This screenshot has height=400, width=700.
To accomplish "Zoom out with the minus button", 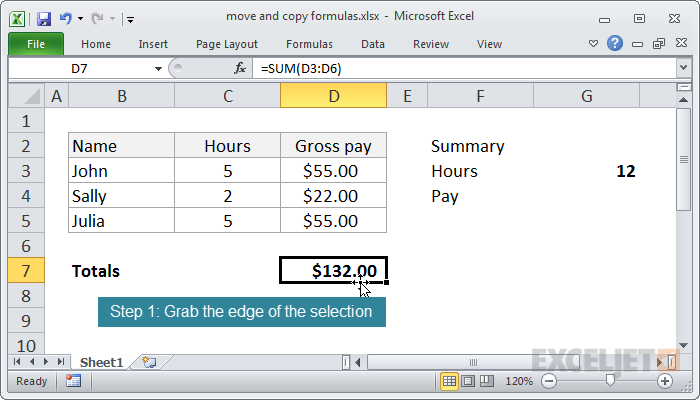I will tap(549, 381).
